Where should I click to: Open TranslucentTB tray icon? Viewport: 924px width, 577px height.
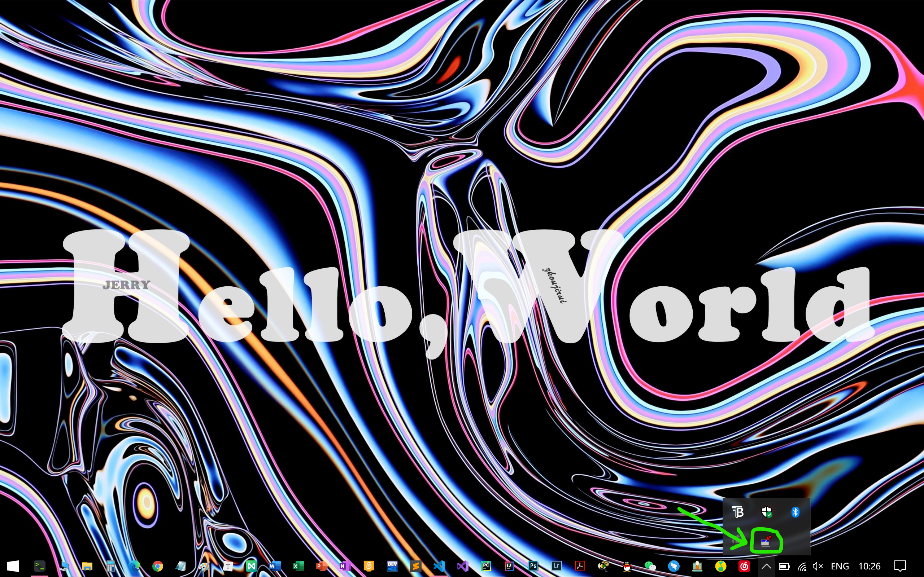tap(738, 512)
